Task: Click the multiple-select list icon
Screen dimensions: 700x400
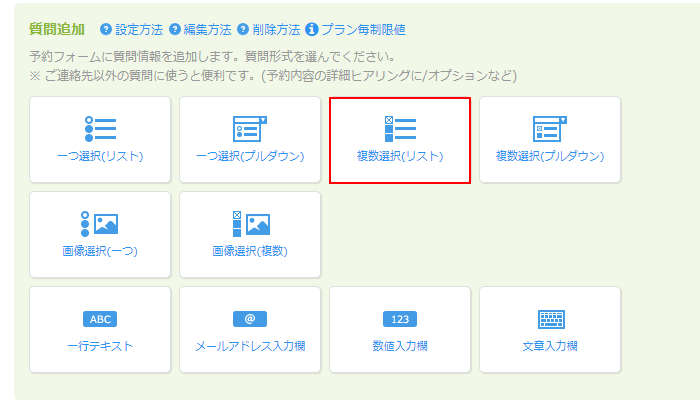Action: click(400, 128)
